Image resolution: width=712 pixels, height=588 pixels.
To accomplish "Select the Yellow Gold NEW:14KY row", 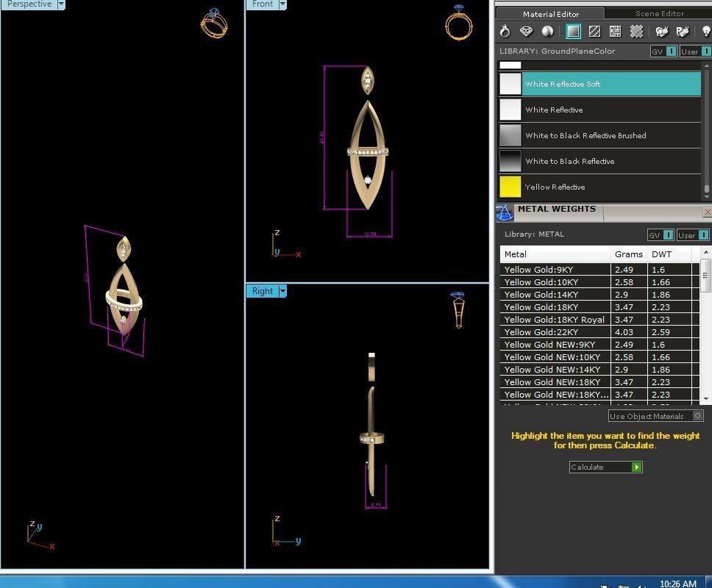I will tap(599, 370).
